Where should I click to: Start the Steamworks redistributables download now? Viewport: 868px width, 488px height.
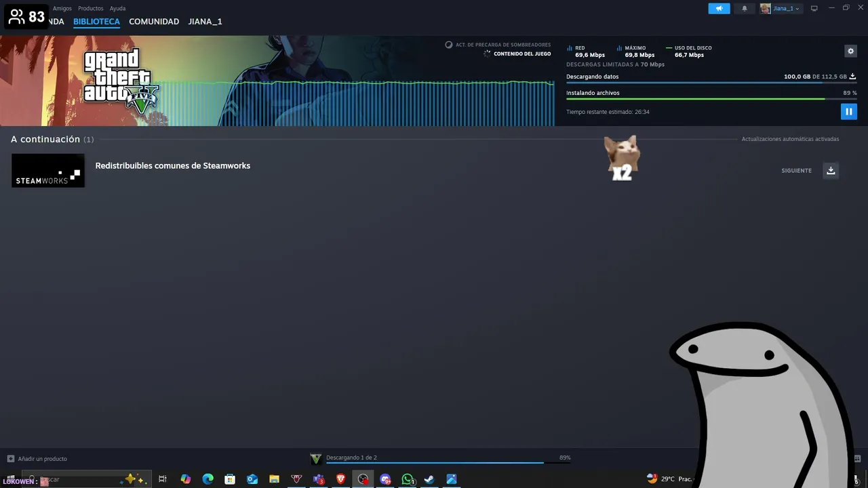point(831,170)
